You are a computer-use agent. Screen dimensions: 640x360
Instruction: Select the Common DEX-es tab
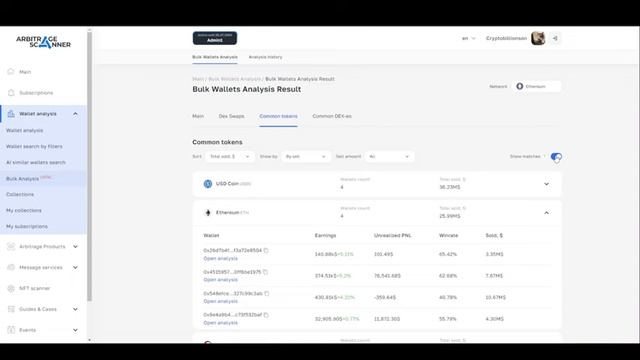(x=332, y=116)
